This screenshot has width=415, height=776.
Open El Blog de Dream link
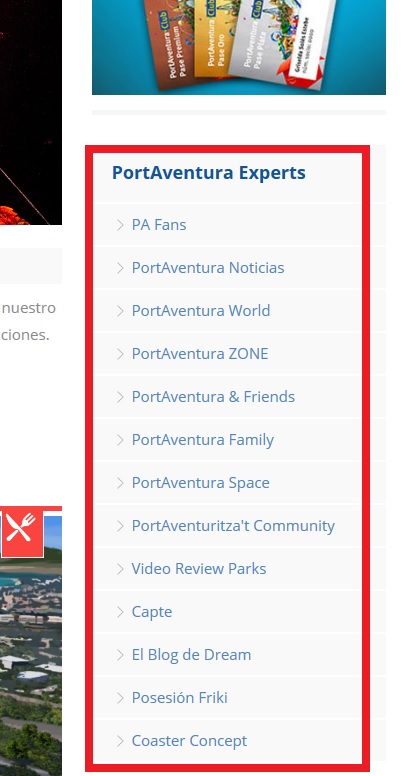tap(191, 655)
